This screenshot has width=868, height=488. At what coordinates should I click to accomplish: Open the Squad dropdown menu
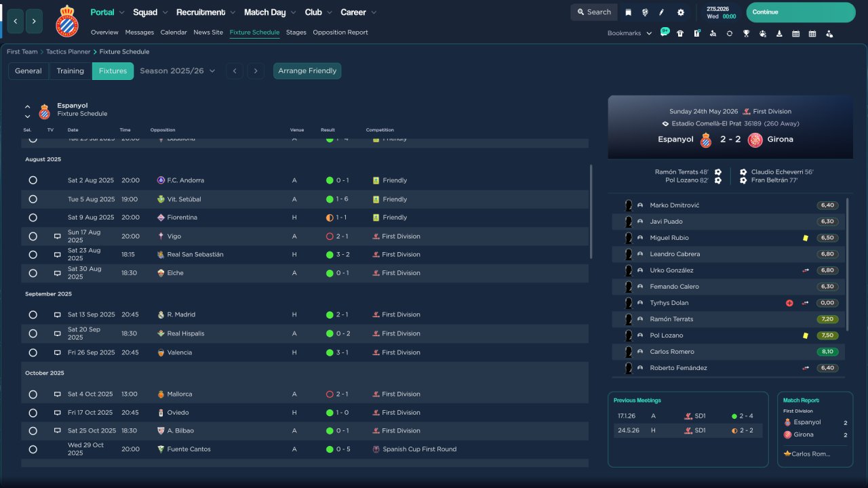pos(151,12)
